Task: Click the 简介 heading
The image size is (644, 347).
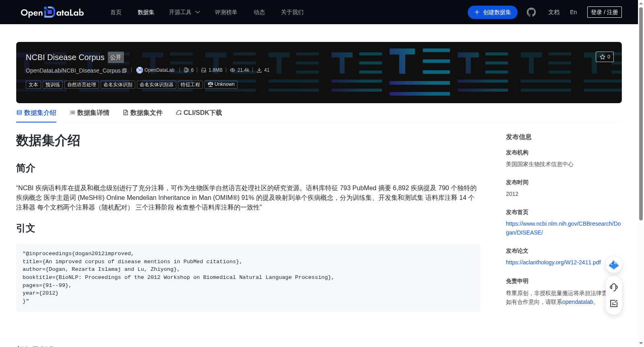Action: [x=26, y=168]
